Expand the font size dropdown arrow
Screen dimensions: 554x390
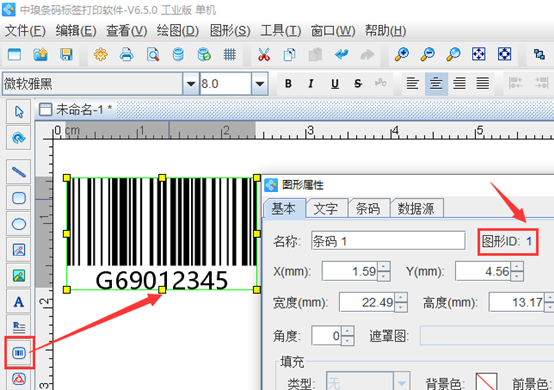tap(260, 84)
